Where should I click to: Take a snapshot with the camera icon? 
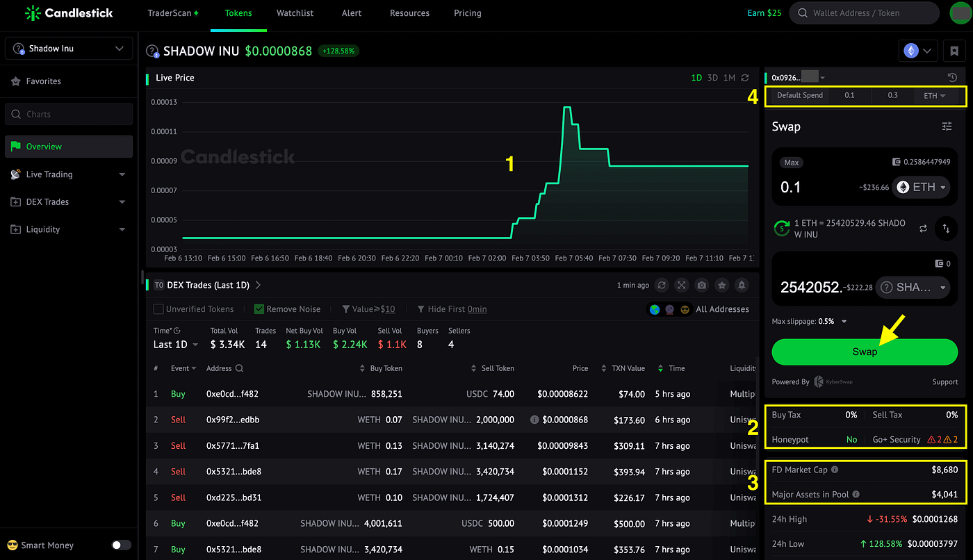pyautogui.click(x=702, y=285)
